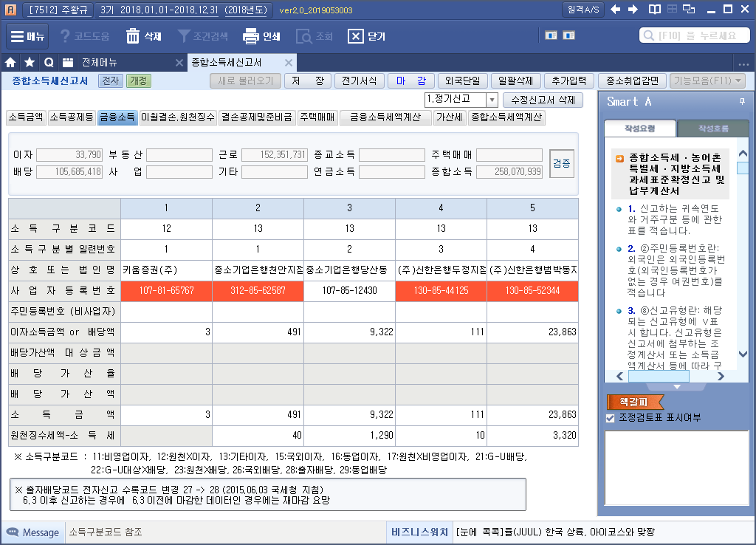Toggle 조정검토표 표시여부 checkbox
The height and width of the screenshot is (545, 756).
click(x=610, y=418)
